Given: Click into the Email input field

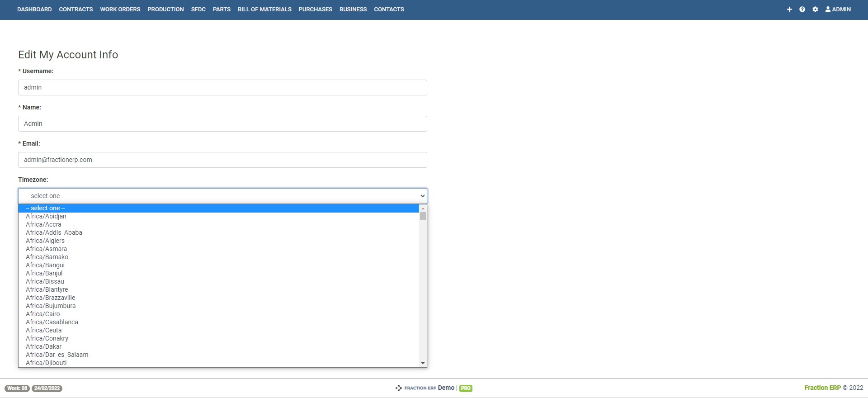Looking at the screenshot, I should pyautogui.click(x=222, y=160).
